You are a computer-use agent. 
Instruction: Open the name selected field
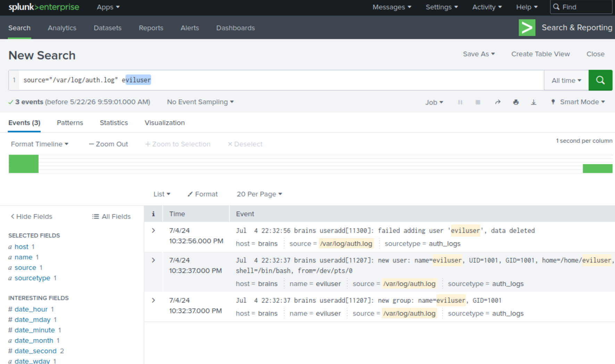tap(23, 257)
